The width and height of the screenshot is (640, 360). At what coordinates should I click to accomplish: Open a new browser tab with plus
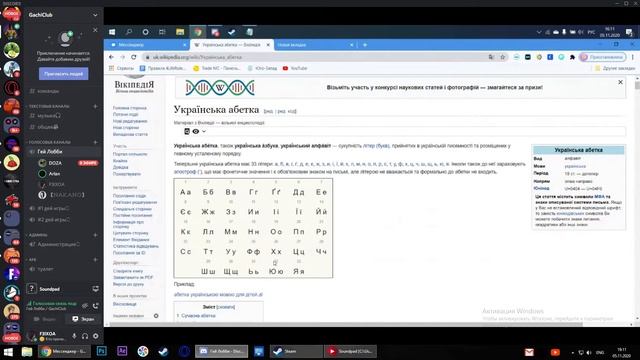[365, 45]
